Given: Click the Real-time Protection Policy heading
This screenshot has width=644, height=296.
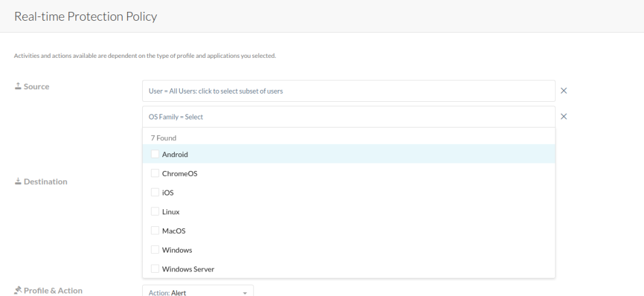Looking at the screenshot, I should [x=86, y=16].
